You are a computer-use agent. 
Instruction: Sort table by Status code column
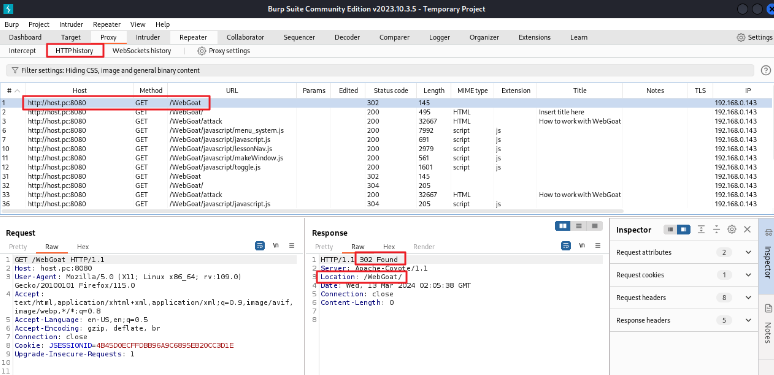391,91
